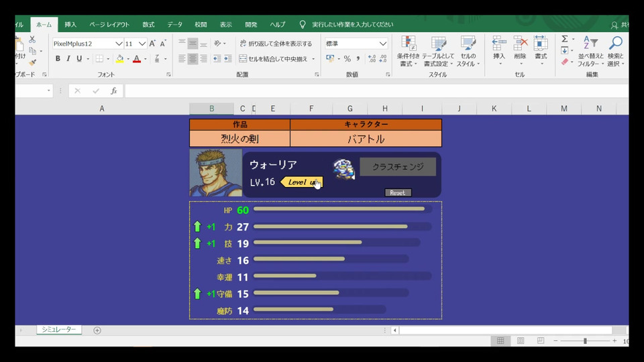Image resolution: width=644 pixels, height=362 pixels.
Task: Apply comma style
Action: 358,59
